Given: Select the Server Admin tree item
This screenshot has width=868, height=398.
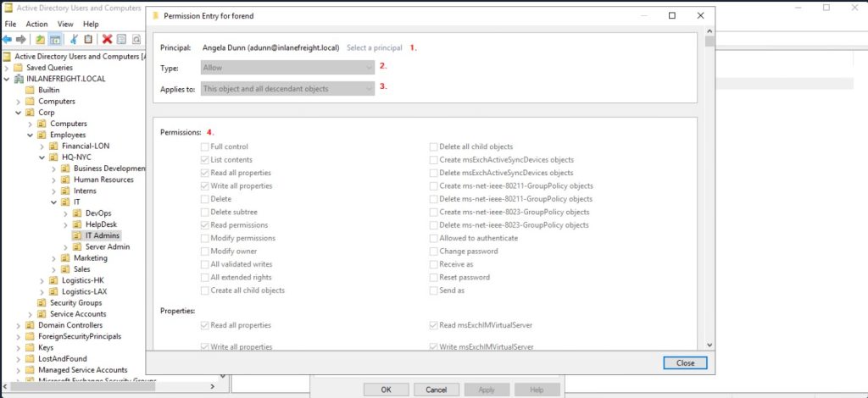Looking at the screenshot, I should coord(108,246).
